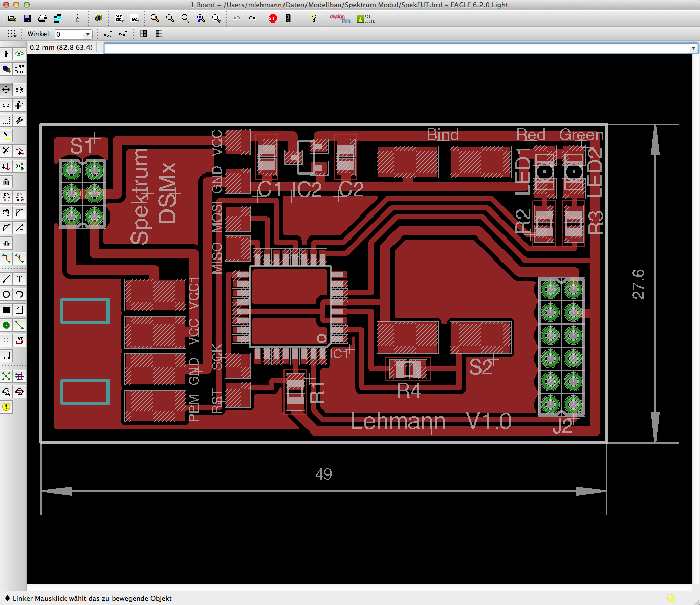Activate zoom to selection tool
The width and height of the screenshot is (700, 605).
tap(216, 18)
